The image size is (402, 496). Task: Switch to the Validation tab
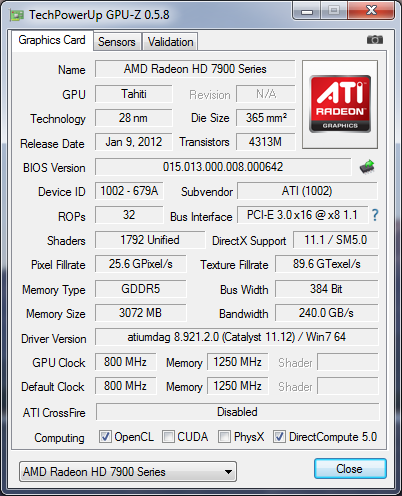pos(170,42)
